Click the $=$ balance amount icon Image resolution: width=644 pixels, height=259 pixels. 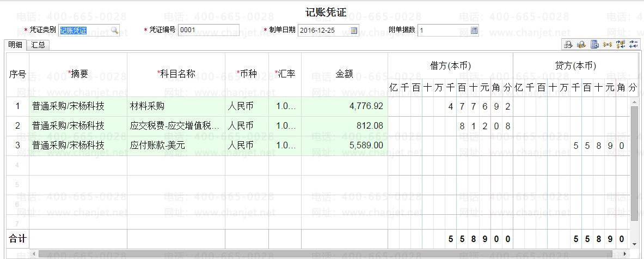608,44
